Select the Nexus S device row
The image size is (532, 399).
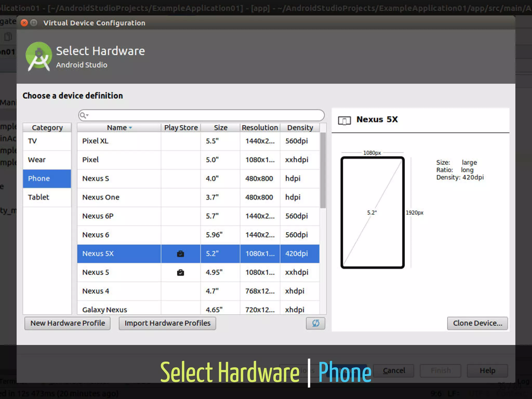coord(198,178)
